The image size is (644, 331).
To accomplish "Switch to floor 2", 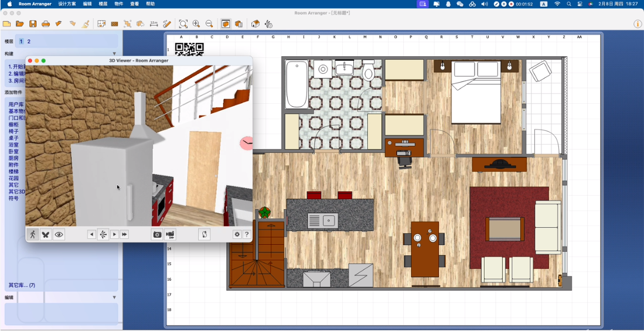I will pyautogui.click(x=29, y=42).
